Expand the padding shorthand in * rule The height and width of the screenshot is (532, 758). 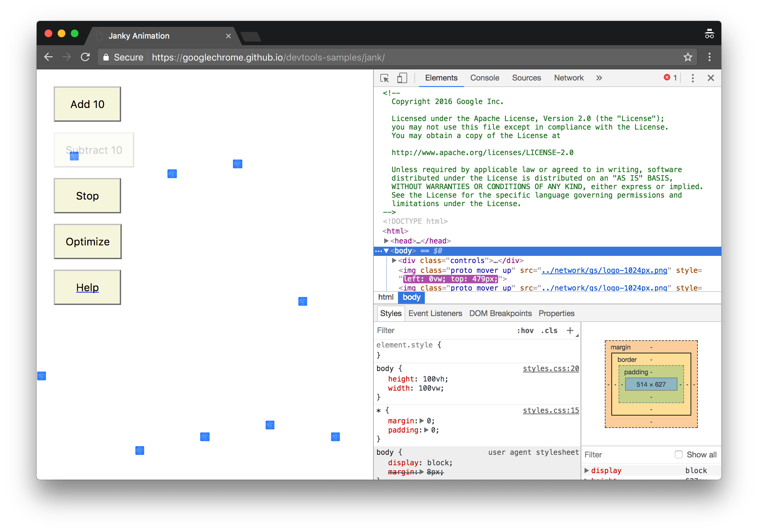coord(426,430)
